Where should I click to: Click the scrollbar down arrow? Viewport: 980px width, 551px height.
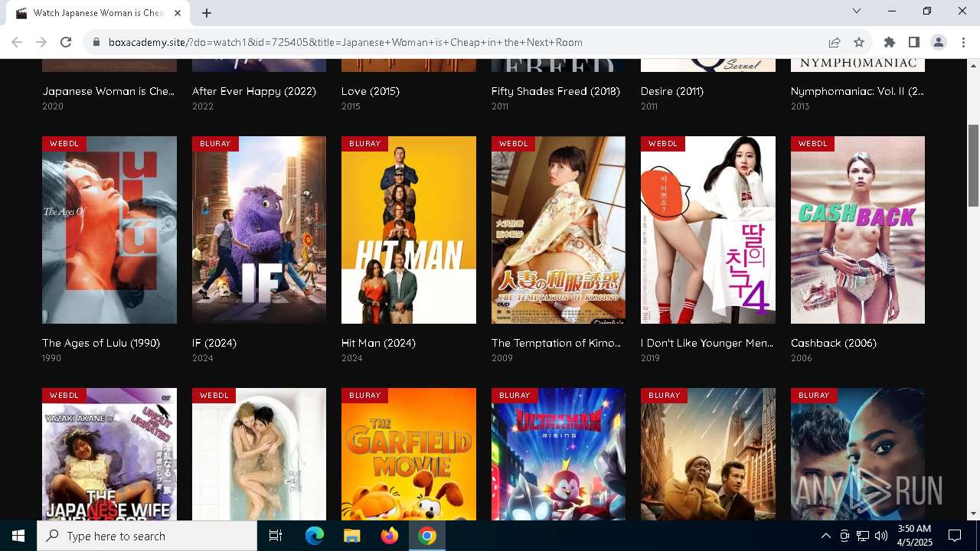click(x=973, y=514)
